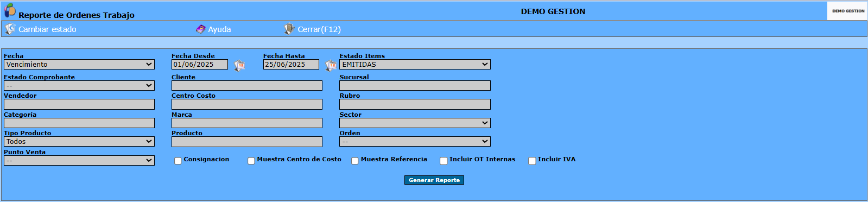This screenshot has height=202, width=868.
Task: Focus the Marca input field
Action: pyautogui.click(x=247, y=123)
